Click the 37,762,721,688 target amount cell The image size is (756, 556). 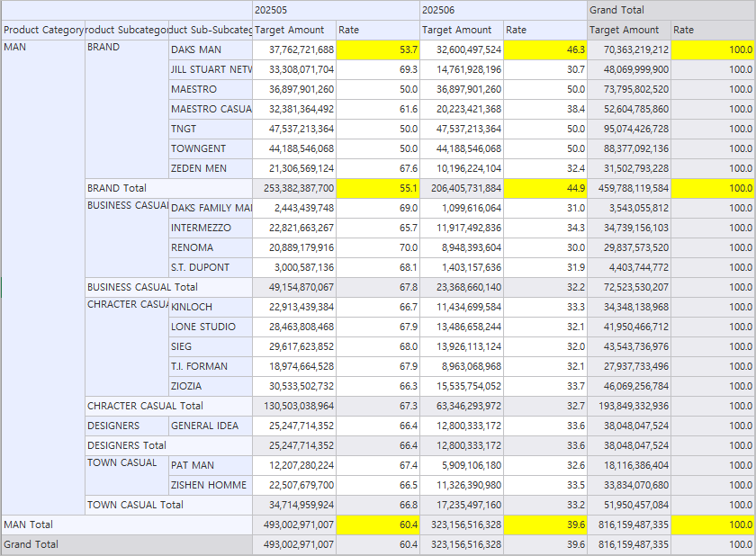point(294,49)
